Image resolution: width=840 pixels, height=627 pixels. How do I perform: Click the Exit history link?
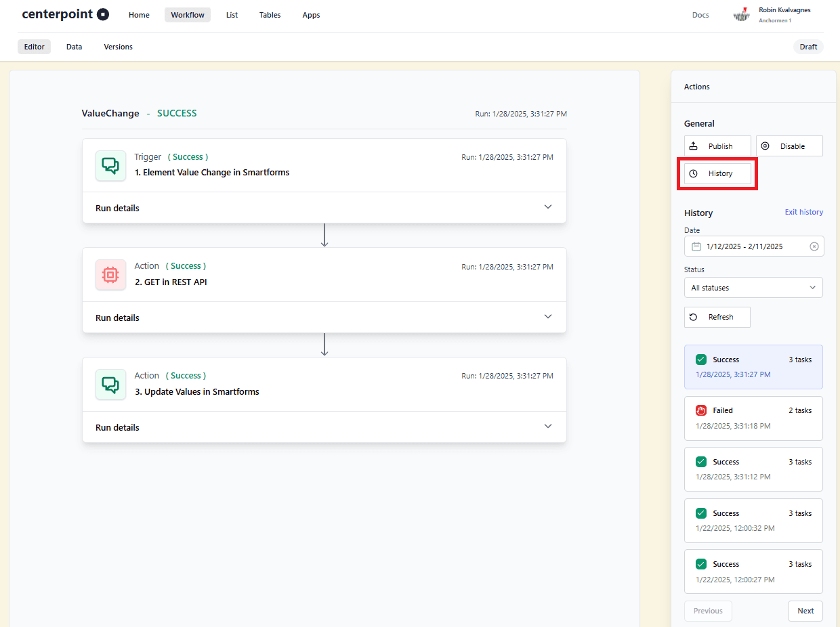[803, 212]
